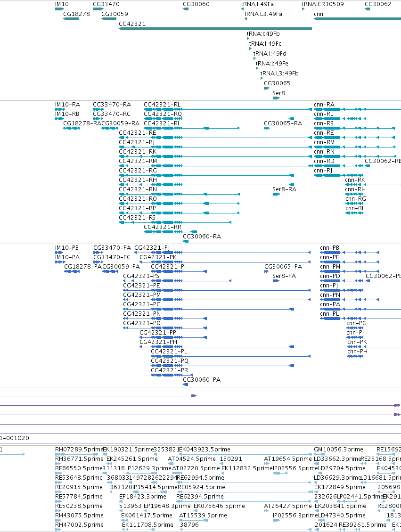Click the CG42321-RI transcript label
Screen dimensions: 401x532
click(x=162, y=123)
